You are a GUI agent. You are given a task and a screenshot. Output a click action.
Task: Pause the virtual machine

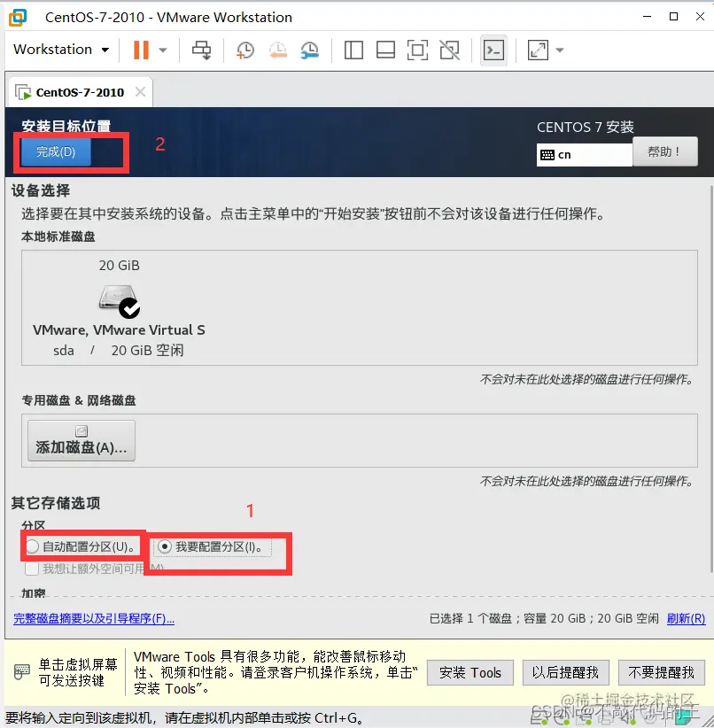141,50
